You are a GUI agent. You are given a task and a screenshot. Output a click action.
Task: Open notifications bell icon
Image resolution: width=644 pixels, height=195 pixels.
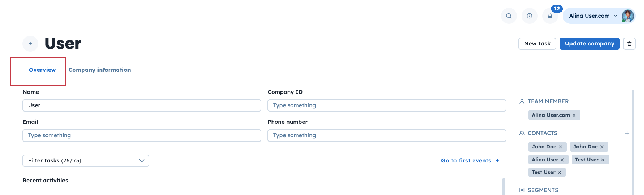pyautogui.click(x=550, y=16)
